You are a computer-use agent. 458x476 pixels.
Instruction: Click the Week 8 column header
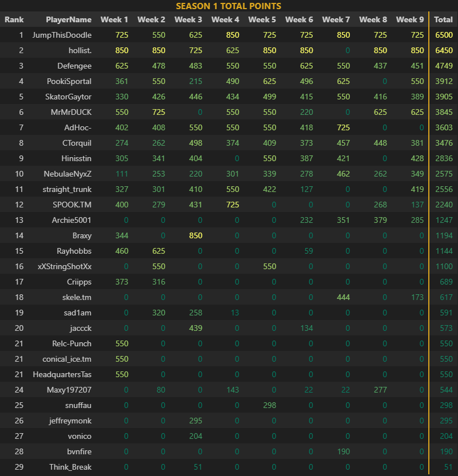click(x=373, y=19)
